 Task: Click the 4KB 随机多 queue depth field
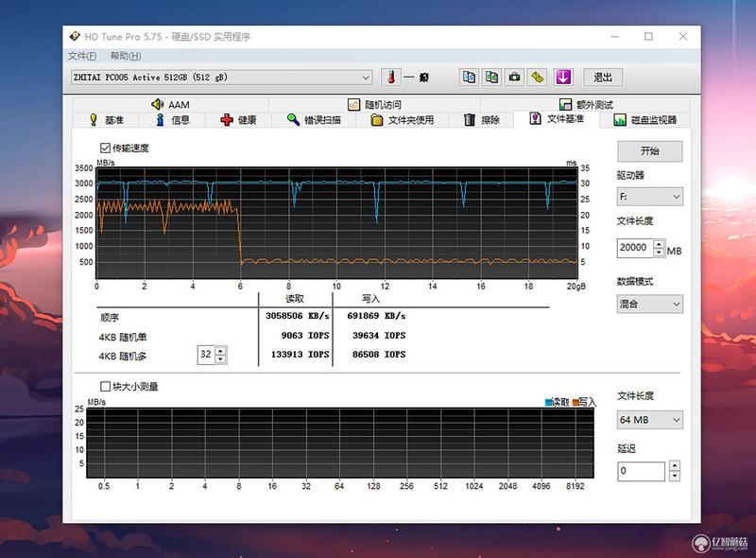pyautogui.click(x=206, y=355)
